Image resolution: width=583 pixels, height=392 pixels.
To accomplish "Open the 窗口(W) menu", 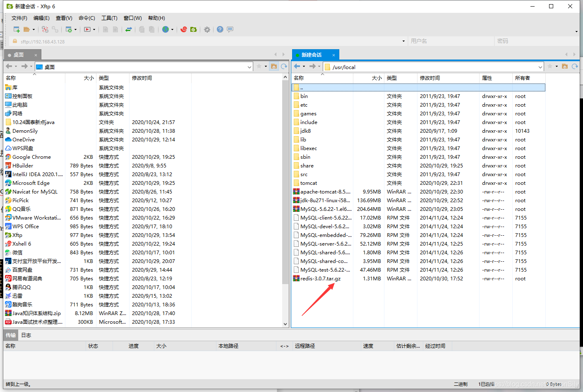I will (132, 18).
